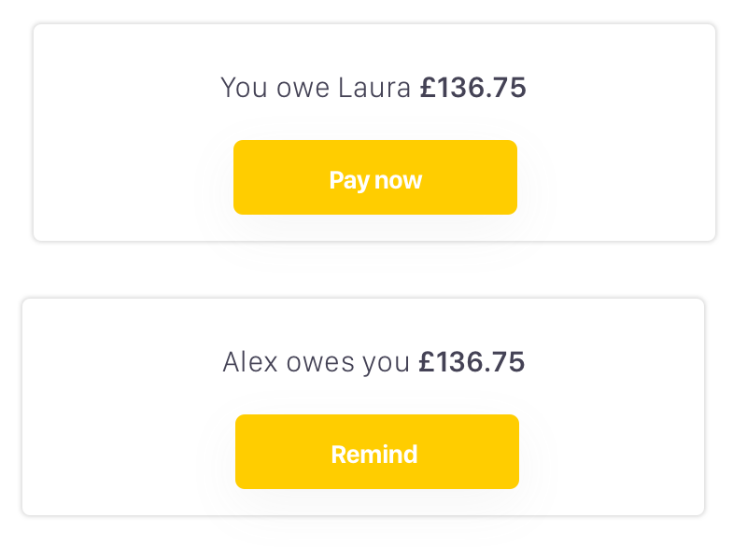Click the pound sign in Laura's amount
Viewport: 747px width, 560px height.
427,89
